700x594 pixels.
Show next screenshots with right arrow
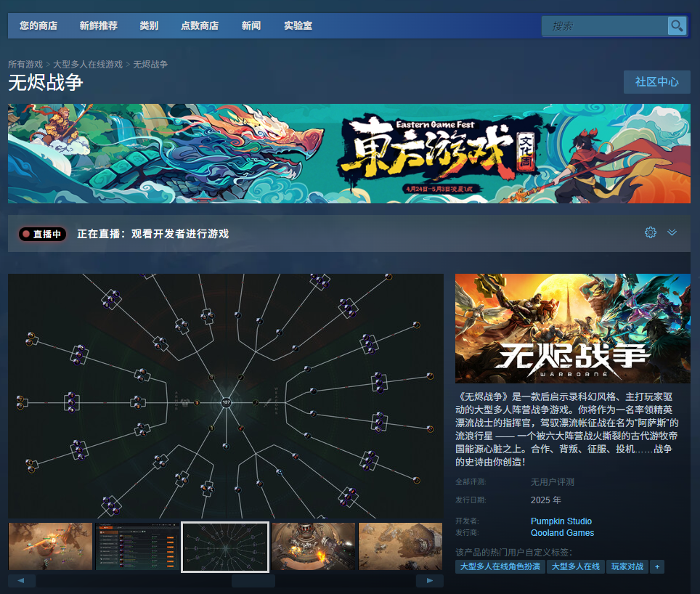[430, 580]
